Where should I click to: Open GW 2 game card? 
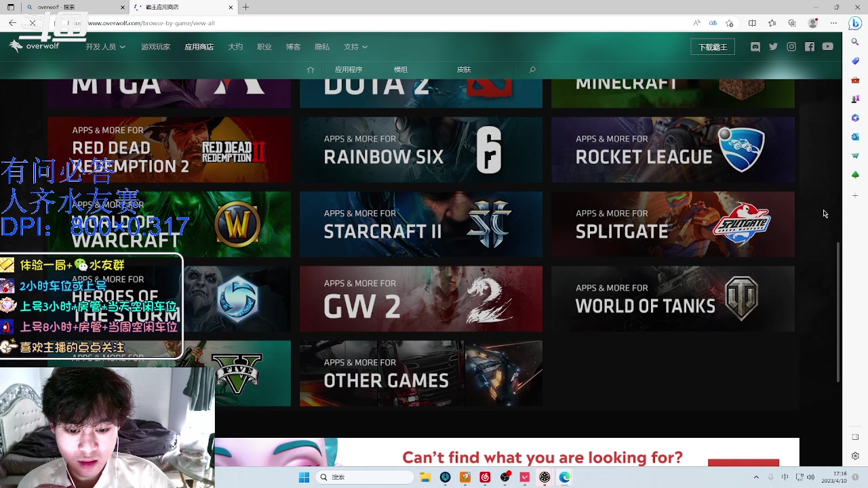coord(421,299)
